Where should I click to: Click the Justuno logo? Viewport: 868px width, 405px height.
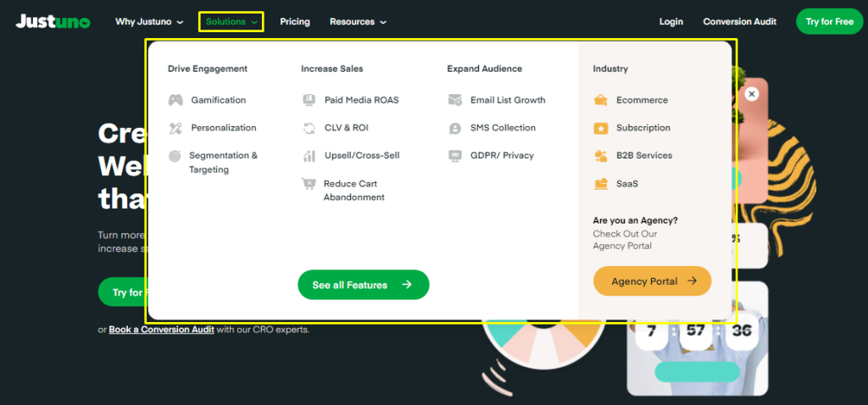point(53,21)
